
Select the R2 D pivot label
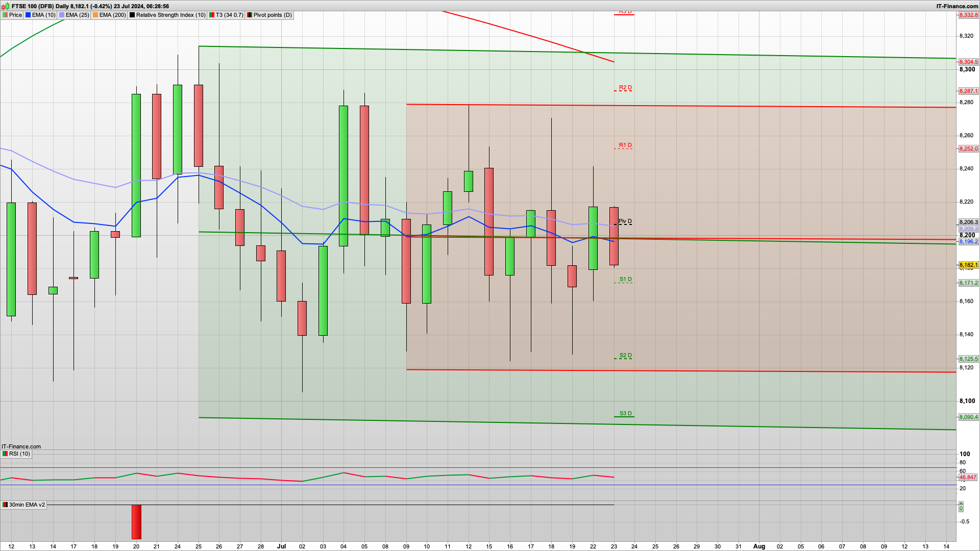tap(625, 88)
